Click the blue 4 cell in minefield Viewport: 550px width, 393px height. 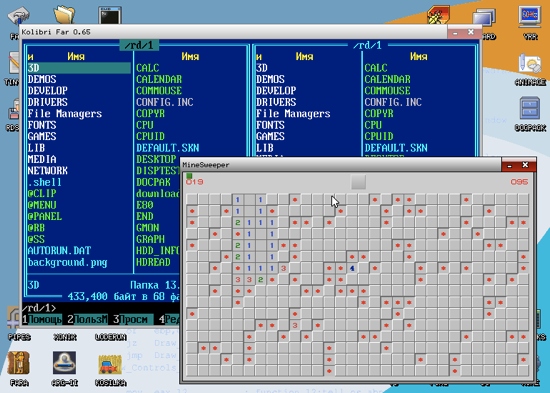point(352,268)
